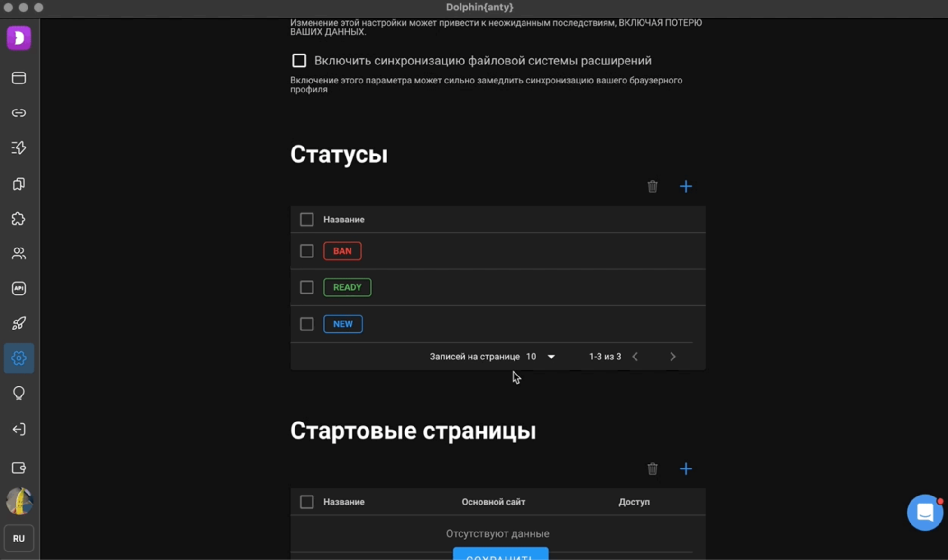Image resolution: width=948 pixels, height=560 pixels.
Task: Click the Стартовые страницы section heading
Action: (x=413, y=431)
